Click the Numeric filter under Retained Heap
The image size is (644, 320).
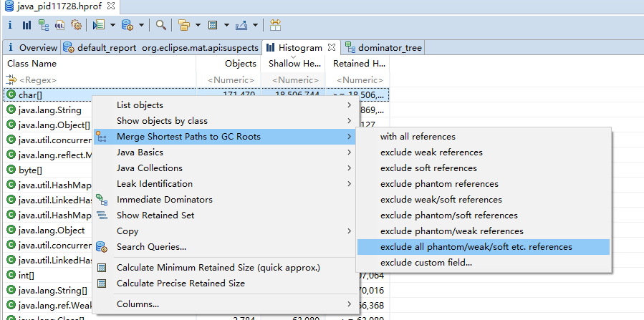[x=357, y=80]
